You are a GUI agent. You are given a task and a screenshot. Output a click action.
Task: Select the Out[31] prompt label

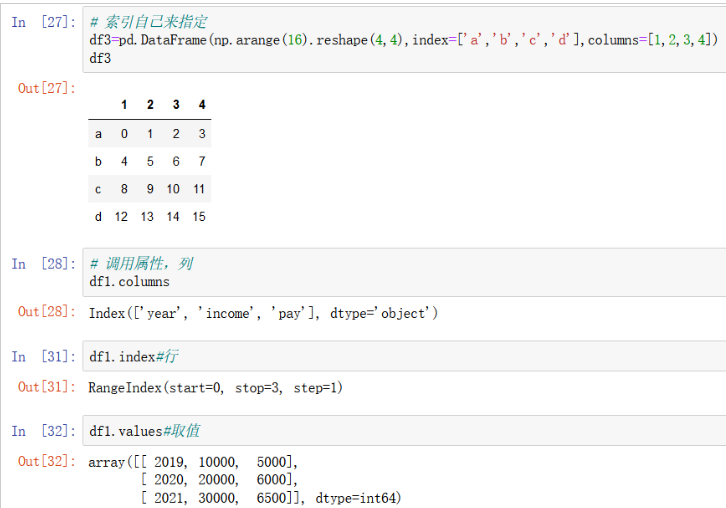point(47,387)
